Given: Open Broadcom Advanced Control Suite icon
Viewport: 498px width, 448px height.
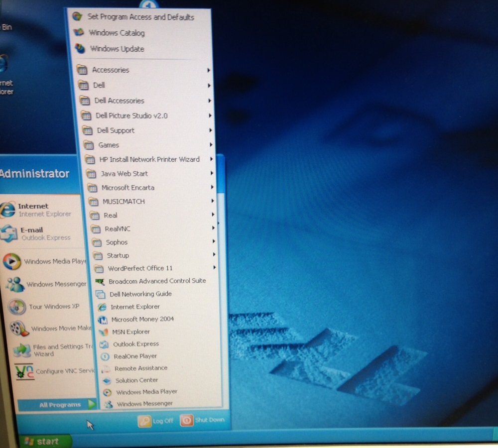Looking at the screenshot, I should point(100,281).
